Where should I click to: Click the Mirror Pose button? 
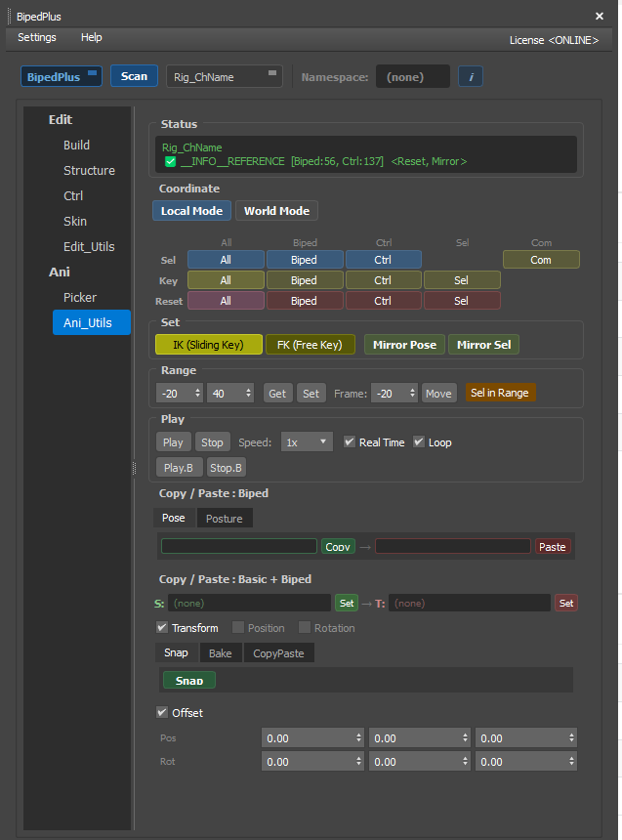[403, 345]
